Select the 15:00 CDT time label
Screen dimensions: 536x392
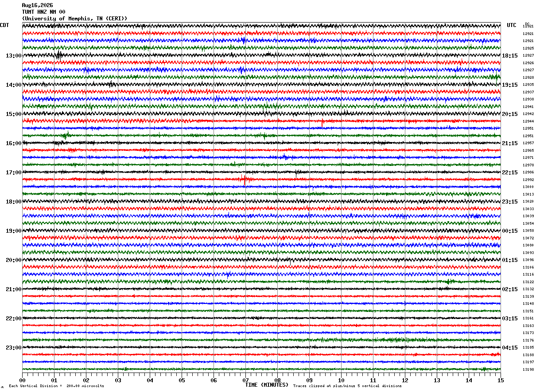click(13, 114)
